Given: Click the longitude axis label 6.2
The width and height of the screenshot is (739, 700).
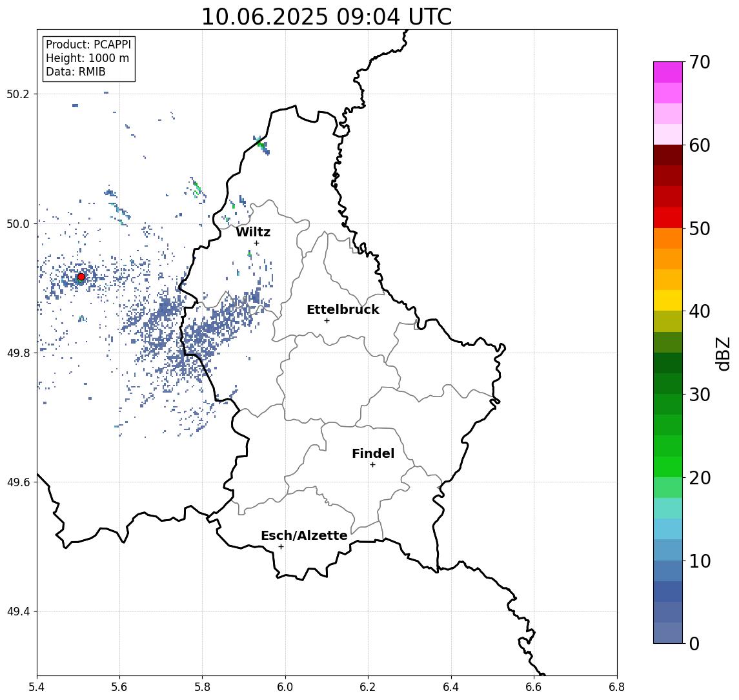Looking at the screenshot, I should click(x=368, y=687).
